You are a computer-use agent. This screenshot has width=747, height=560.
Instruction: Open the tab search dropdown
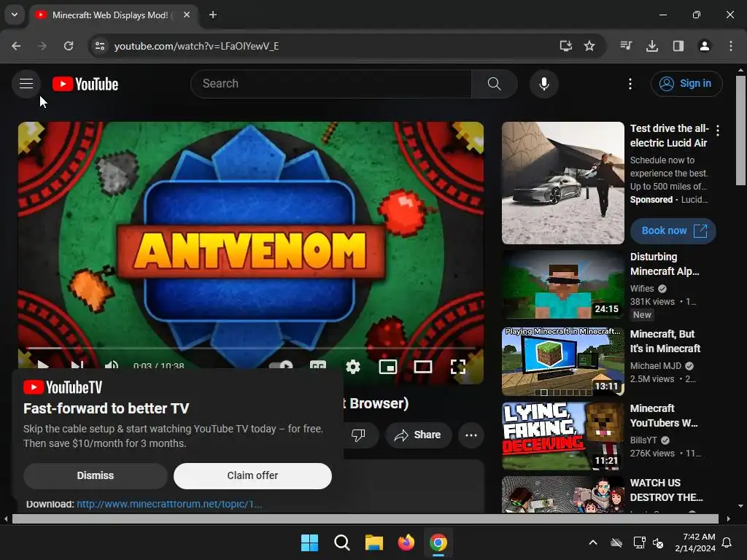15,15
